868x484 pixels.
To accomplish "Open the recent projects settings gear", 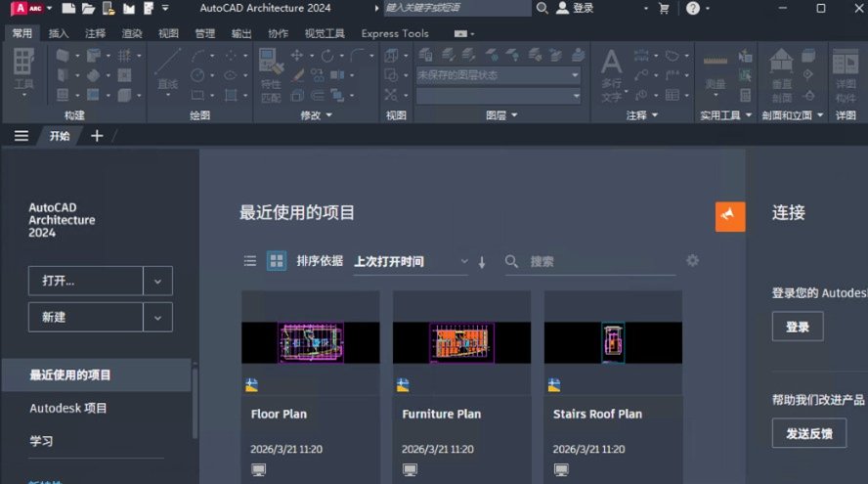I will point(692,261).
